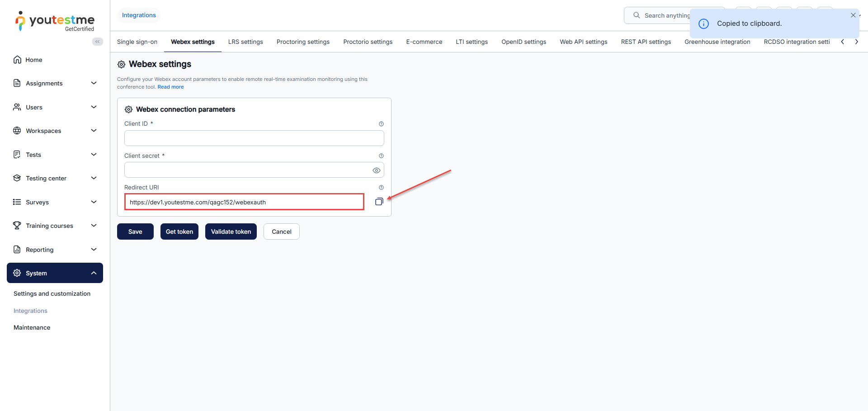Click the Client ID help icon
The width and height of the screenshot is (868, 411).
point(381,124)
